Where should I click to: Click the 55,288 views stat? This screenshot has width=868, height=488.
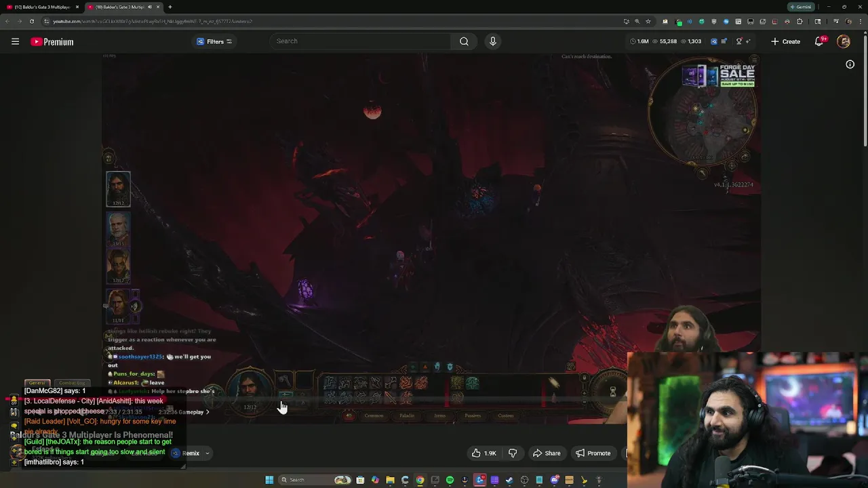665,41
